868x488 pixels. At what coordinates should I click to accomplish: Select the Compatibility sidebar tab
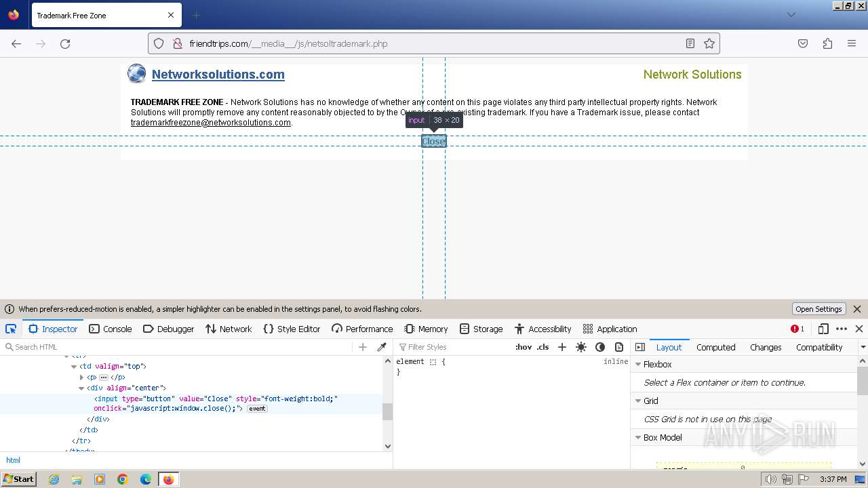point(819,347)
